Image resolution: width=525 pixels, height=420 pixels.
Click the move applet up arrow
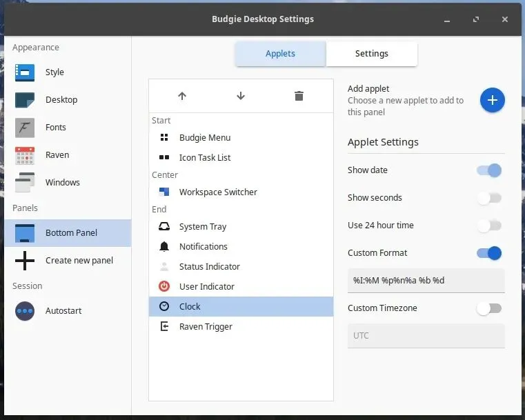[182, 96]
